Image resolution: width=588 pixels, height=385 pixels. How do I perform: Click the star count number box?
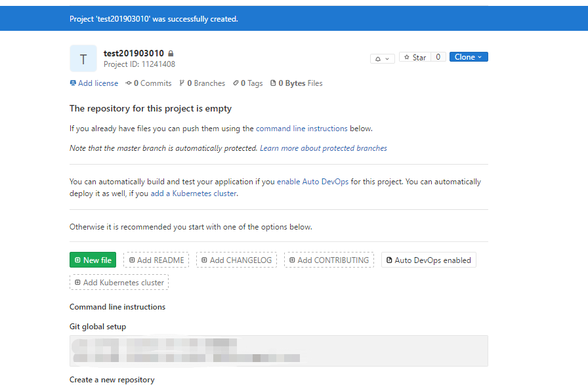click(x=438, y=58)
